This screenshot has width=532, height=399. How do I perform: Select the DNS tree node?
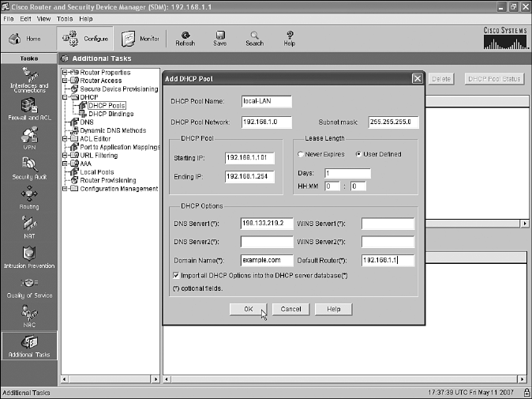coord(87,122)
